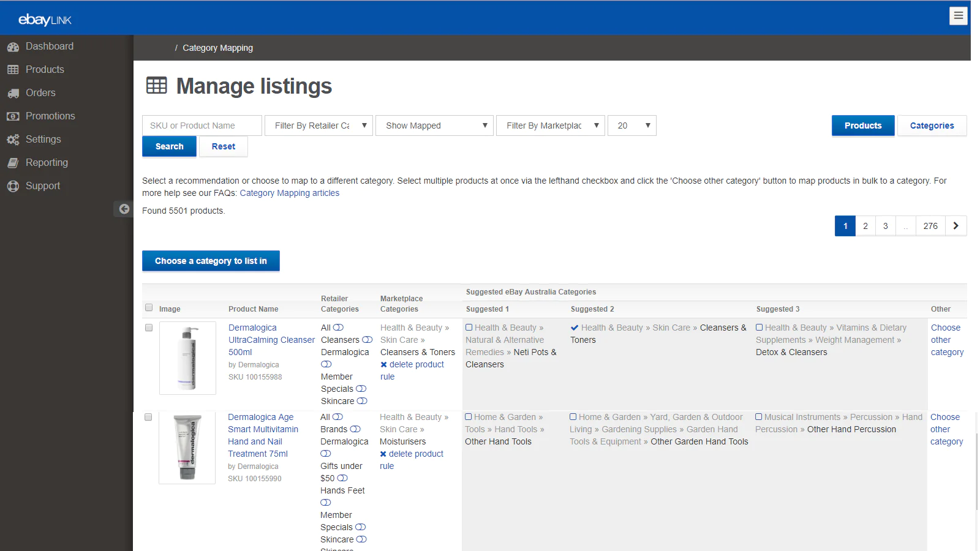Switch to the Categories tab
Image resolution: width=980 pixels, height=551 pixels.
(932, 126)
